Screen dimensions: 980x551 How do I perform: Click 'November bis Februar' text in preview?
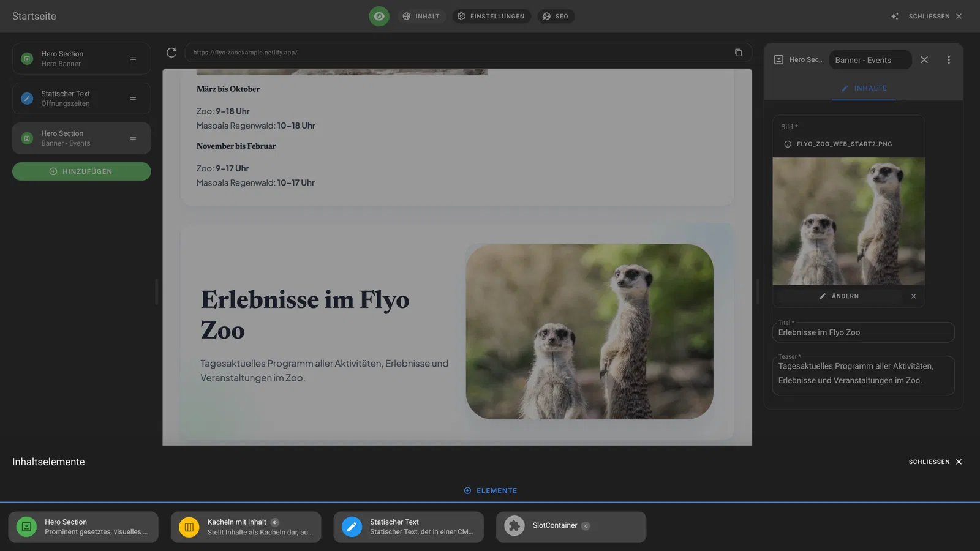point(236,146)
